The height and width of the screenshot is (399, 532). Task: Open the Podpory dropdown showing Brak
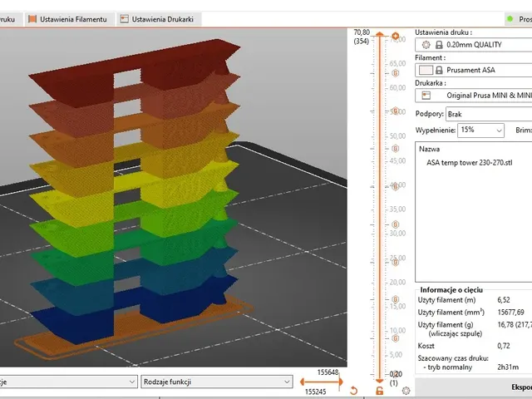pyautogui.click(x=489, y=114)
